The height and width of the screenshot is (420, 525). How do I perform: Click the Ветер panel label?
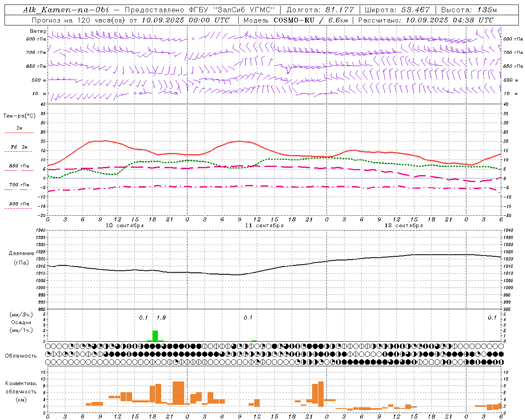point(38,31)
